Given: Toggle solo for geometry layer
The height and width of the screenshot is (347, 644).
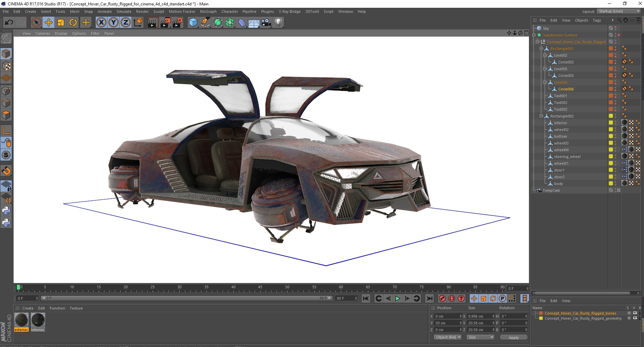Looking at the screenshot, I should [x=629, y=318].
